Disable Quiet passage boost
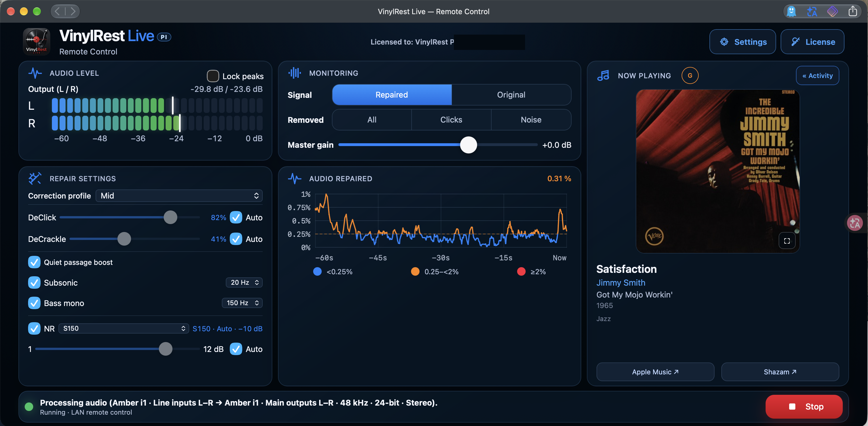868x426 pixels. pos(34,262)
